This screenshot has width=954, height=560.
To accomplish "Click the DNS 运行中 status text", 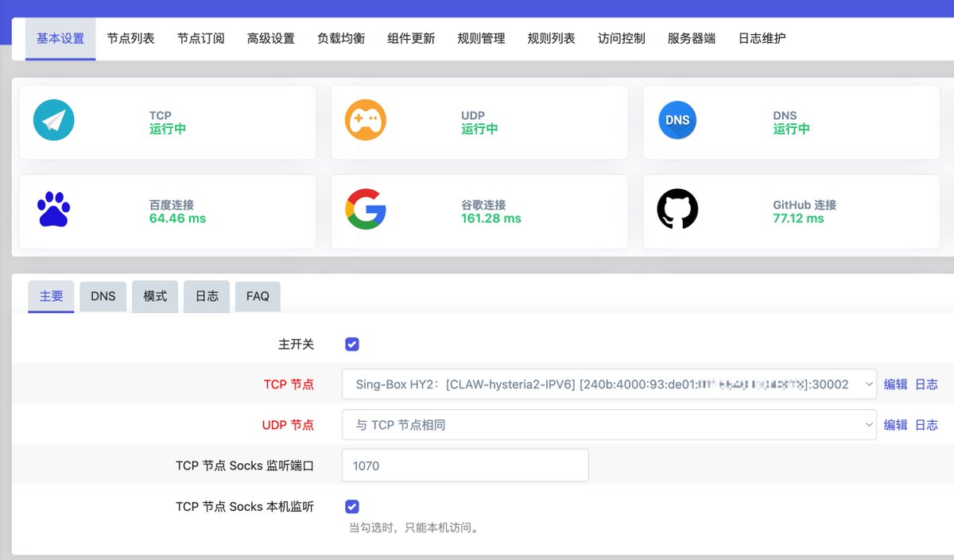I will point(791,129).
